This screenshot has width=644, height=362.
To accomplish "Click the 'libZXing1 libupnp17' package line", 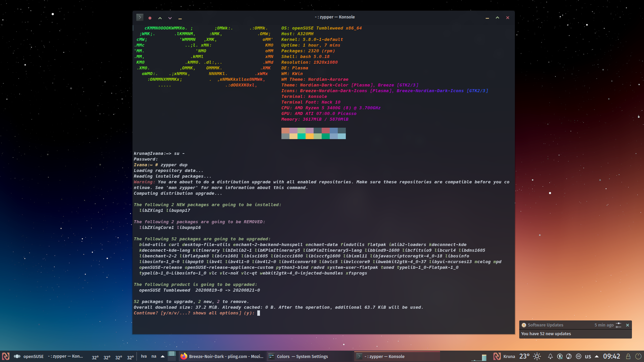I will [164, 210].
